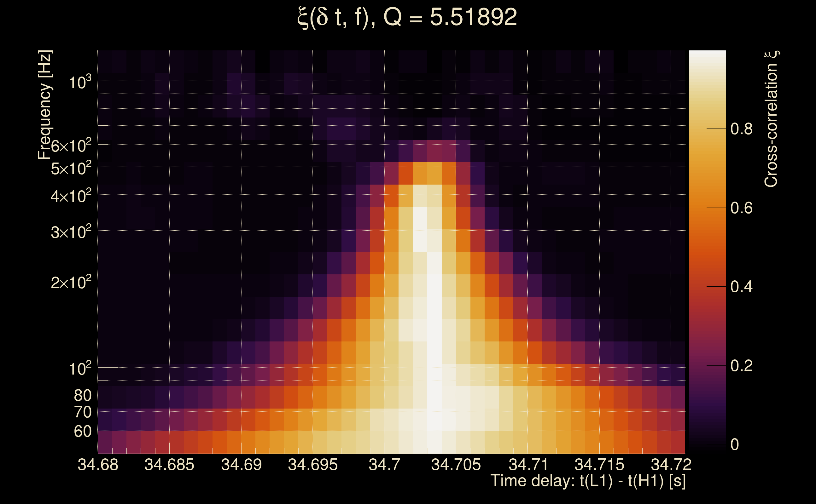Viewport: 816px width, 504px height.
Task: Click the white top end of the colorbar
Action: click(x=707, y=57)
